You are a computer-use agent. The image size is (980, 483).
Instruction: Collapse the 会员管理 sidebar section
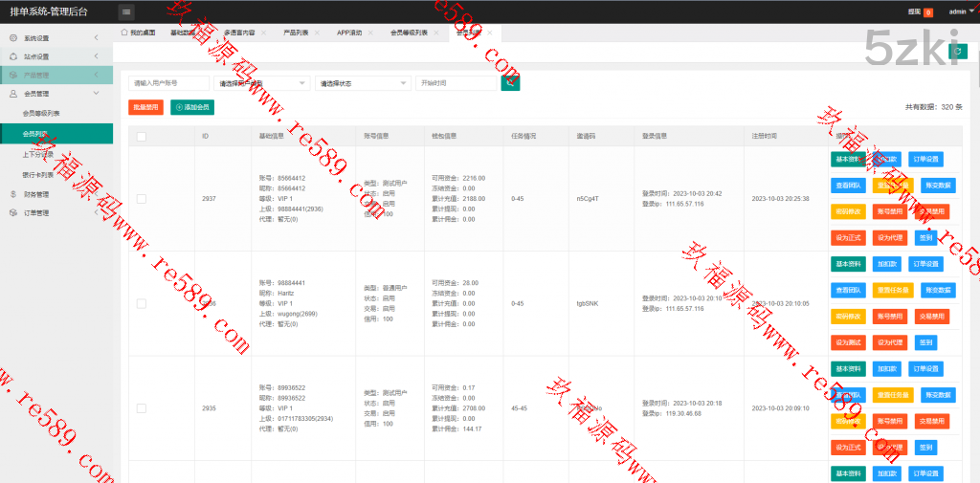point(56,93)
